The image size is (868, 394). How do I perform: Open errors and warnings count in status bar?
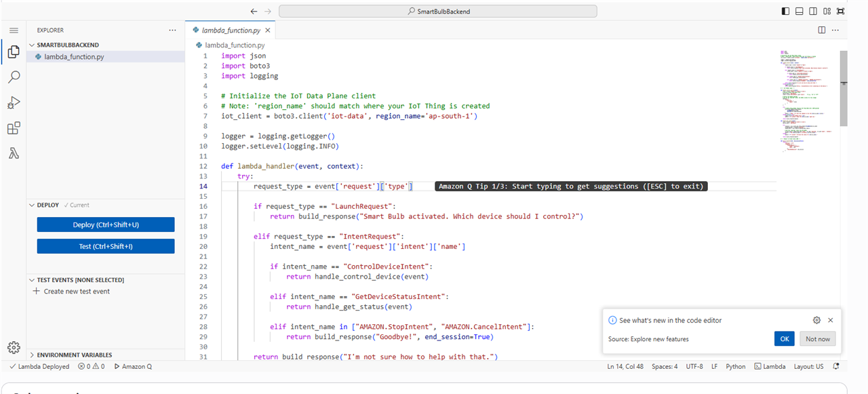tap(91, 366)
